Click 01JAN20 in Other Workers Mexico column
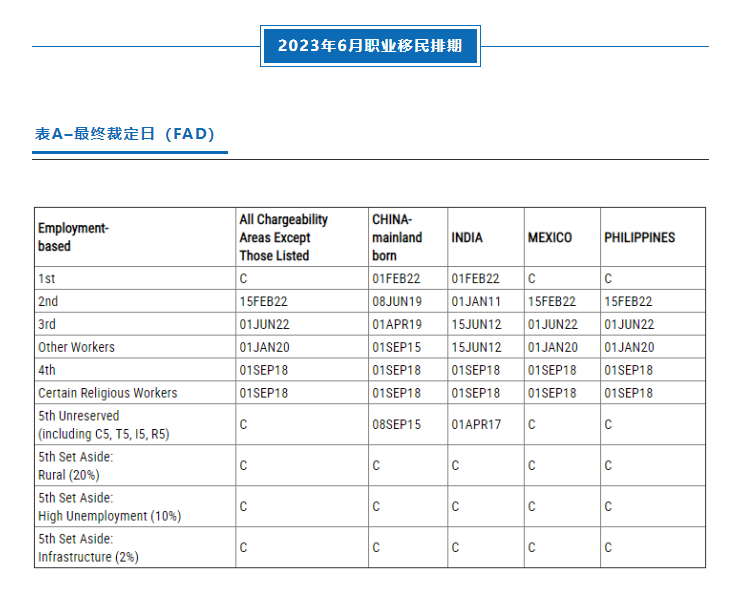The height and width of the screenshot is (591, 740). [553, 347]
